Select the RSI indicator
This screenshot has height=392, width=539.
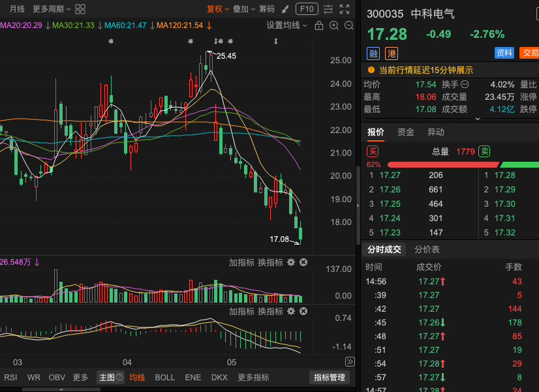[x=10, y=377]
